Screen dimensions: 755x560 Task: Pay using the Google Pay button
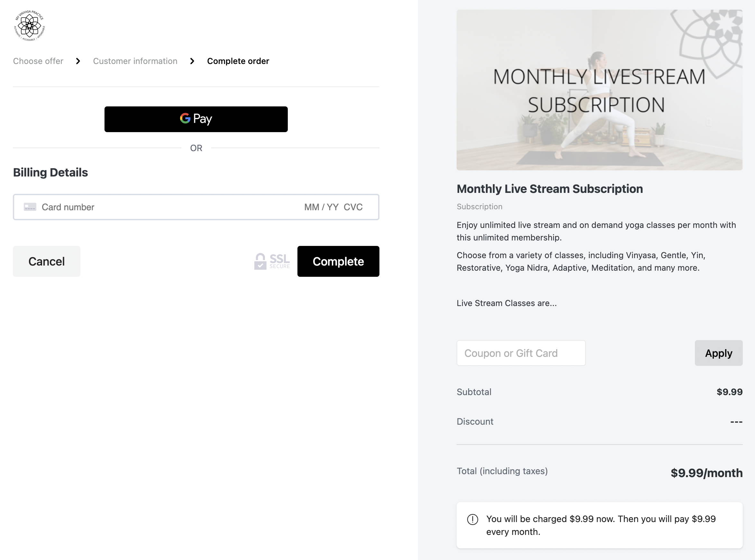click(x=196, y=119)
